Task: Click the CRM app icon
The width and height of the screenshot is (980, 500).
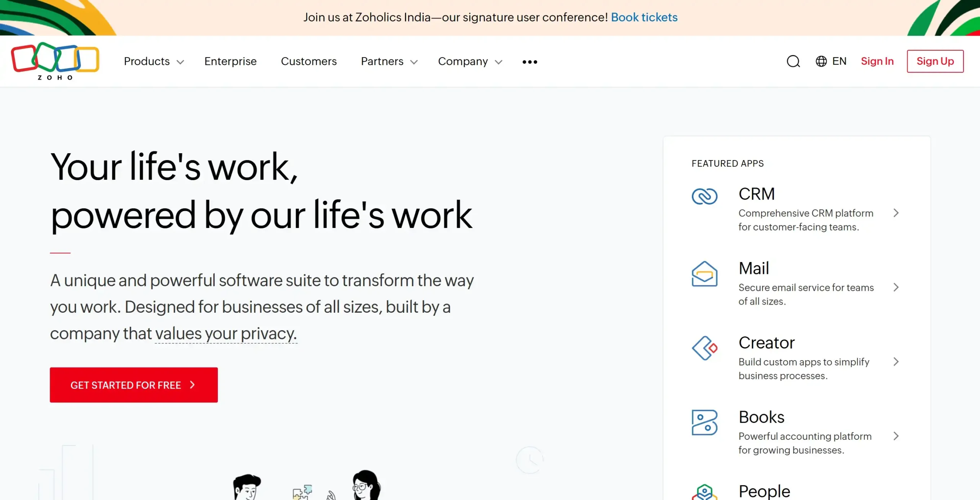Action: point(704,197)
